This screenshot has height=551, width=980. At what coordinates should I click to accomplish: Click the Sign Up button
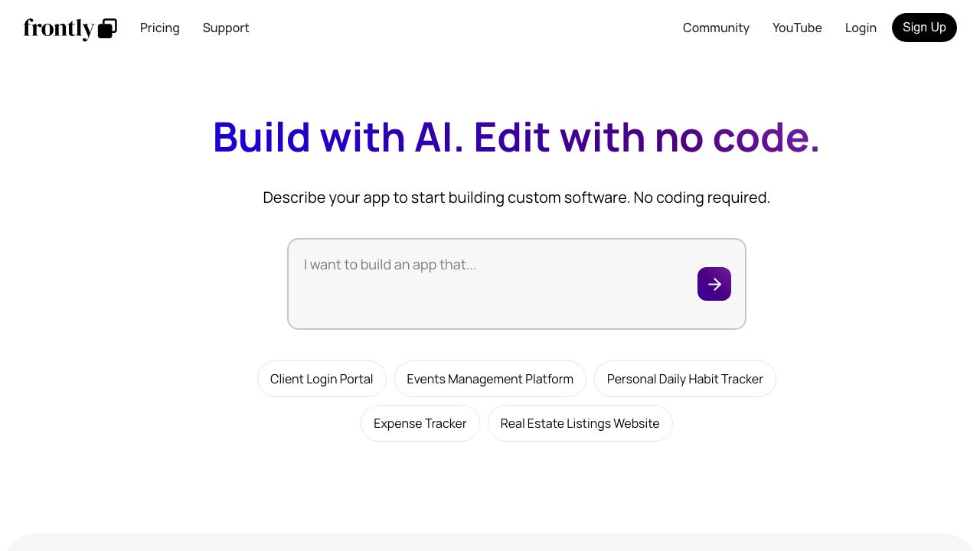pos(924,28)
